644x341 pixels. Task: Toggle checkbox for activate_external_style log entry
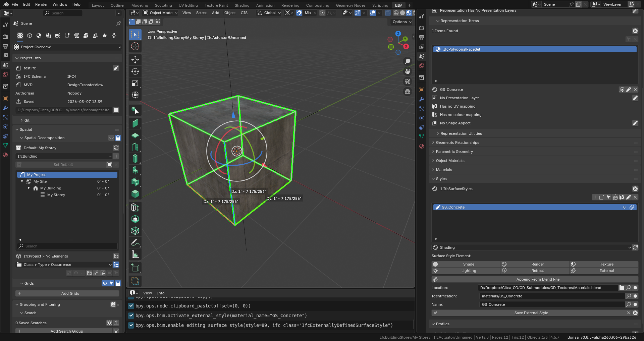[131, 316]
